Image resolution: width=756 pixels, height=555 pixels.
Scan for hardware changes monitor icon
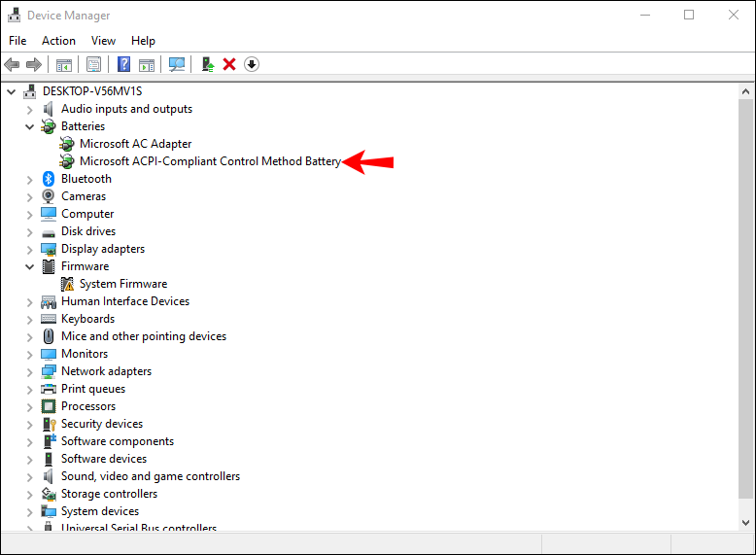pos(177,64)
